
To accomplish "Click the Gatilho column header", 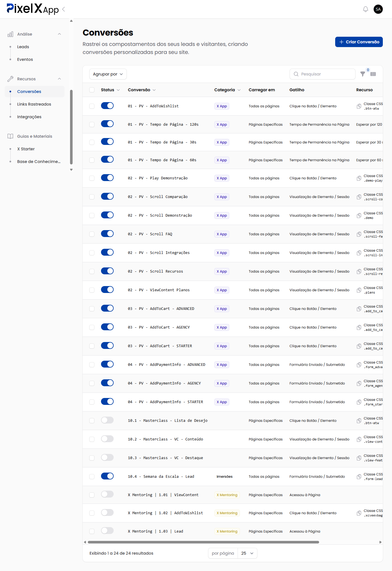I will (297, 90).
